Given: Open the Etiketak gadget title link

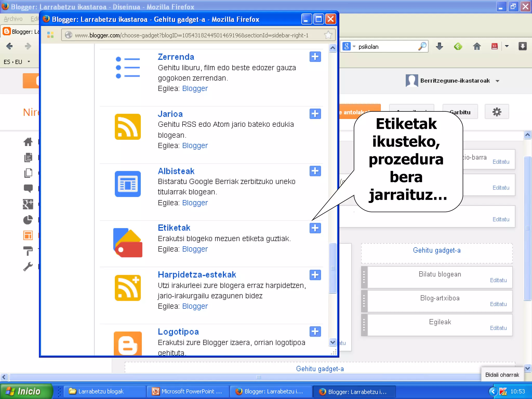Looking at the screenshot, I should (174, 228).
